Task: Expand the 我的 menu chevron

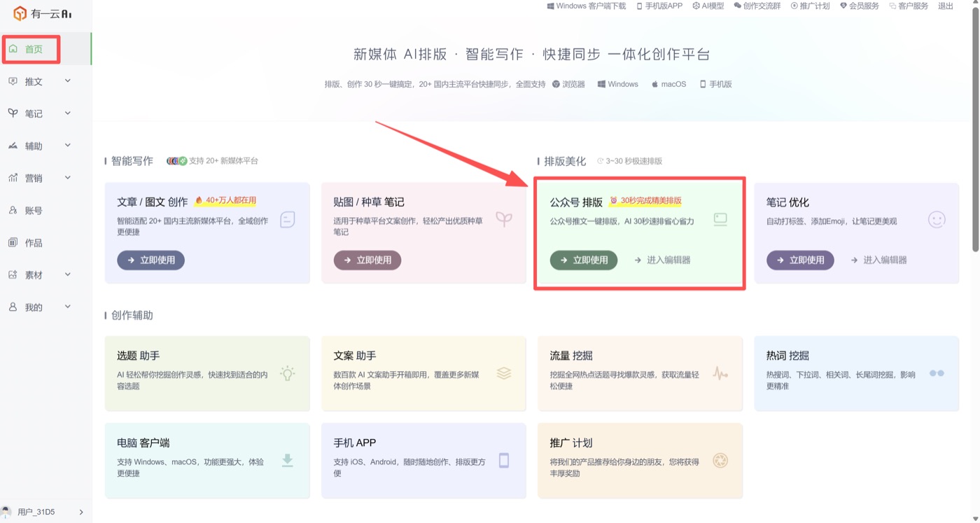Action: point(68,307)
